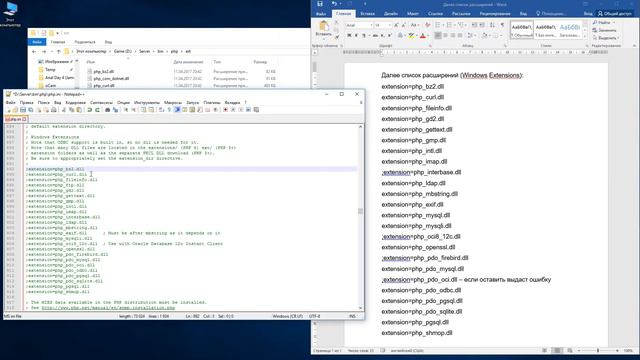Click the Notepad++ vertical scrollbar thumb
The height and width of the screenshot is (360, 640).
click(x=360, y=211)
